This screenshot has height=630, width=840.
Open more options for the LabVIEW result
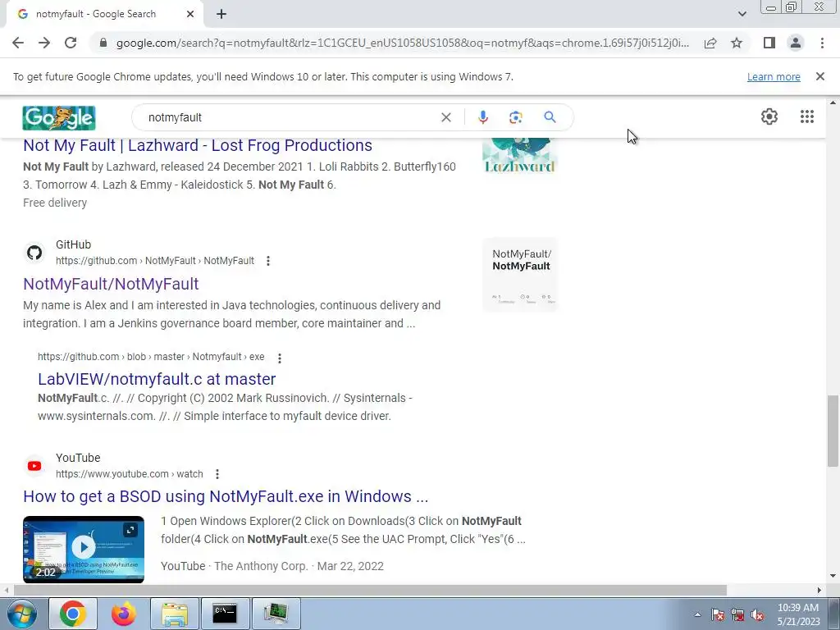pos(279,358)
